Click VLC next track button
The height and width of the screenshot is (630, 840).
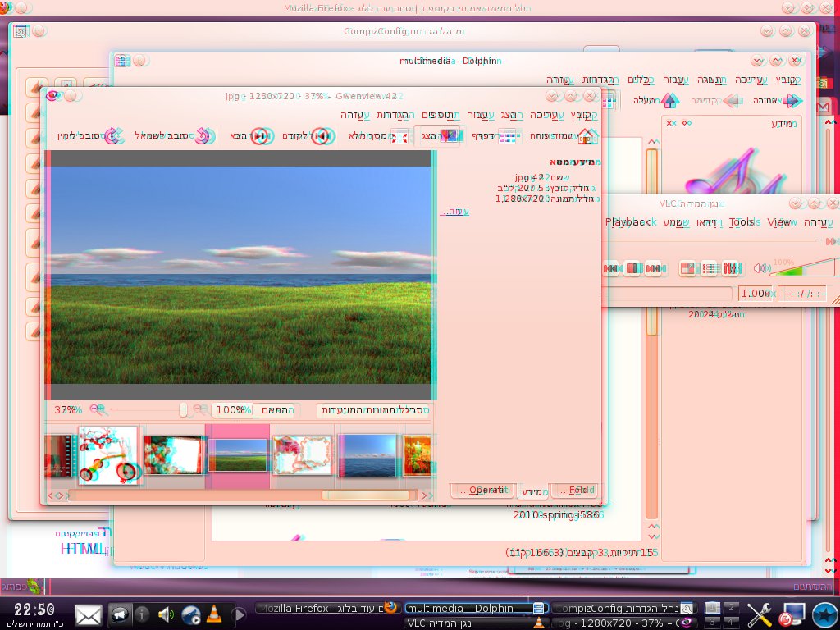pyautogui.click(x=654, y=268)
